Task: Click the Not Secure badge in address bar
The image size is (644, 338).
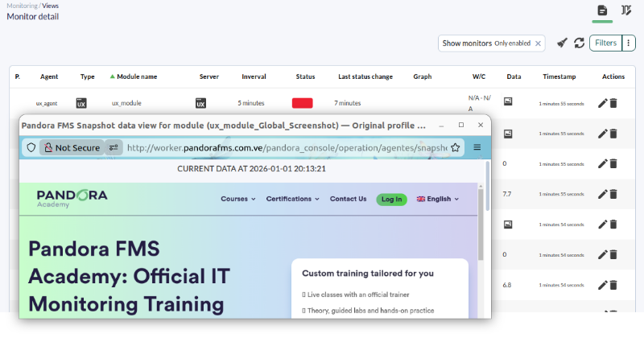Action: coord(72,148)
